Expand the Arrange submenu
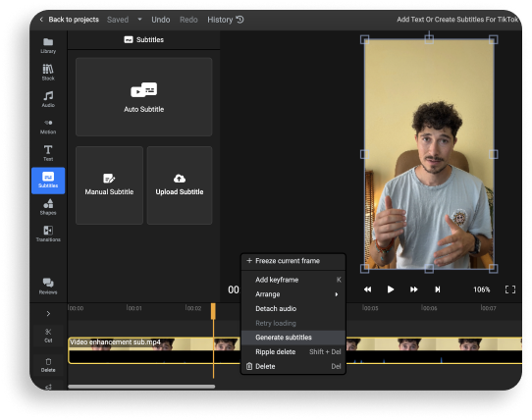The image size is (532, 420). pos(293,294)
